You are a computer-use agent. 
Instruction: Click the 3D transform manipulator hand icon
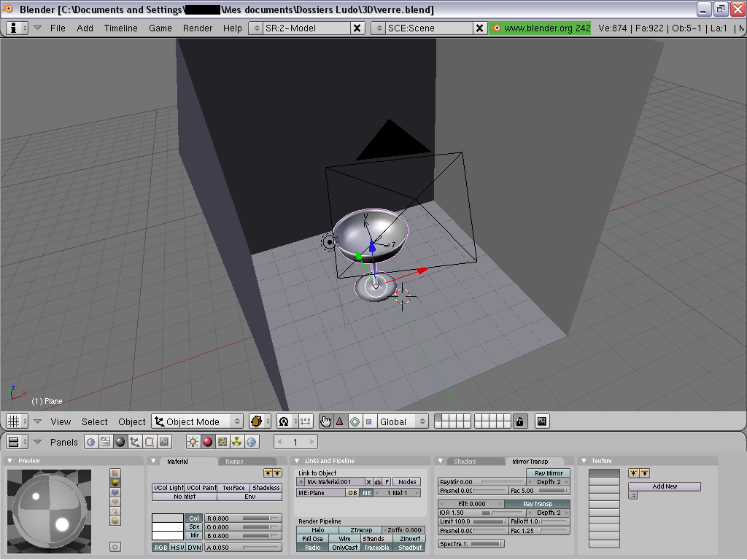pos(325,421)
